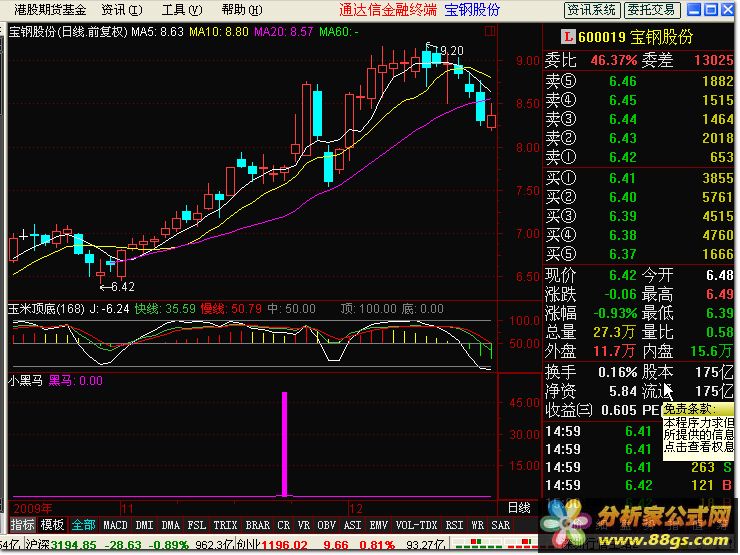
Task: Select the 全部 indicator tab
Action: (83, 524)
